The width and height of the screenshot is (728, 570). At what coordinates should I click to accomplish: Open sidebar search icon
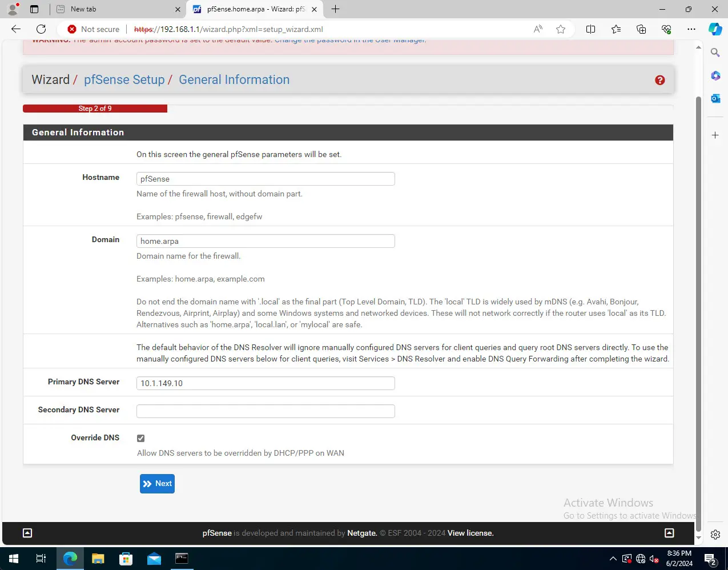[x=715, y=53]
